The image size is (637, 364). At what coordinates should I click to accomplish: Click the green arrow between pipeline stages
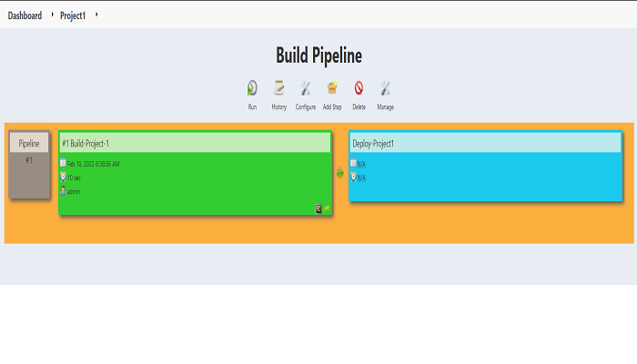(x=340, y=174)
